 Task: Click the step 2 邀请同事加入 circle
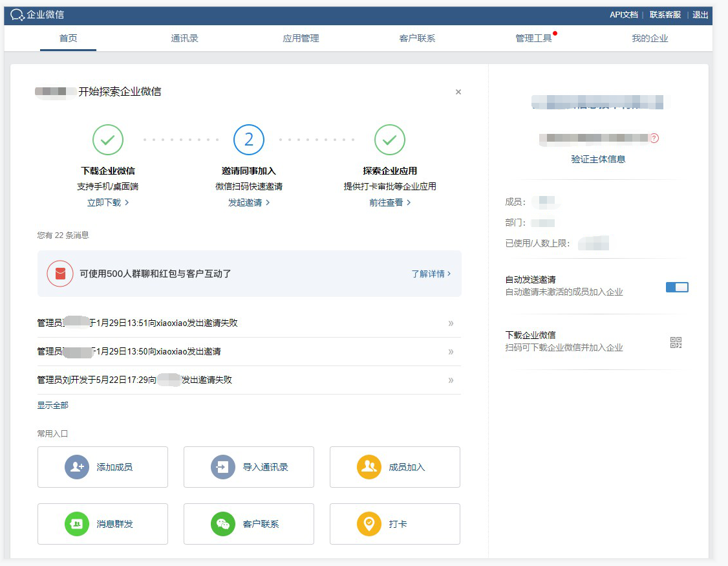249,140
